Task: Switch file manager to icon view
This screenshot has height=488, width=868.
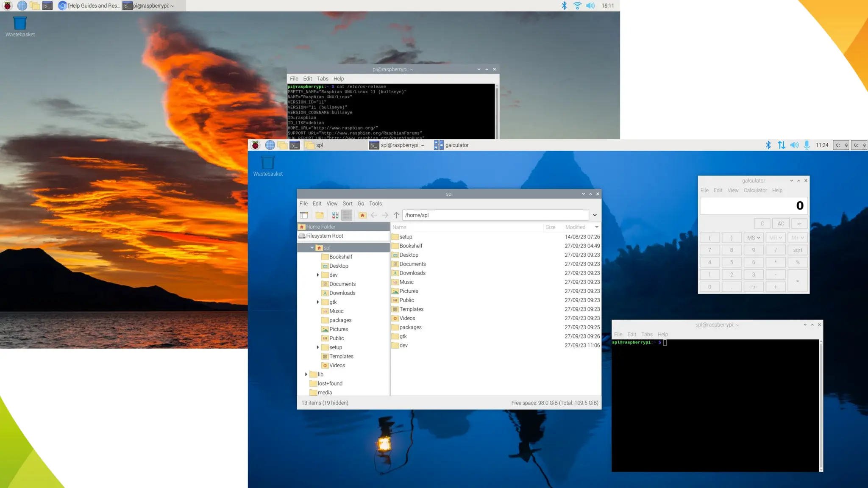Action: 335,215
